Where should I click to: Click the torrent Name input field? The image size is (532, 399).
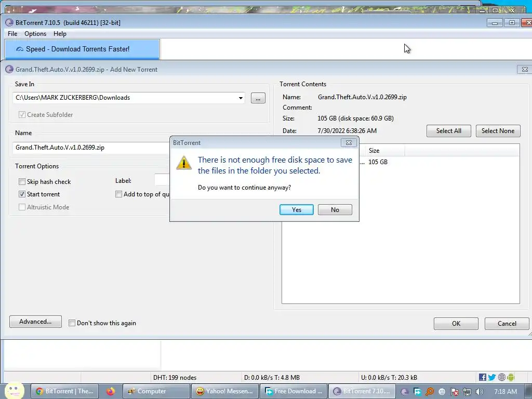point(91,148)
